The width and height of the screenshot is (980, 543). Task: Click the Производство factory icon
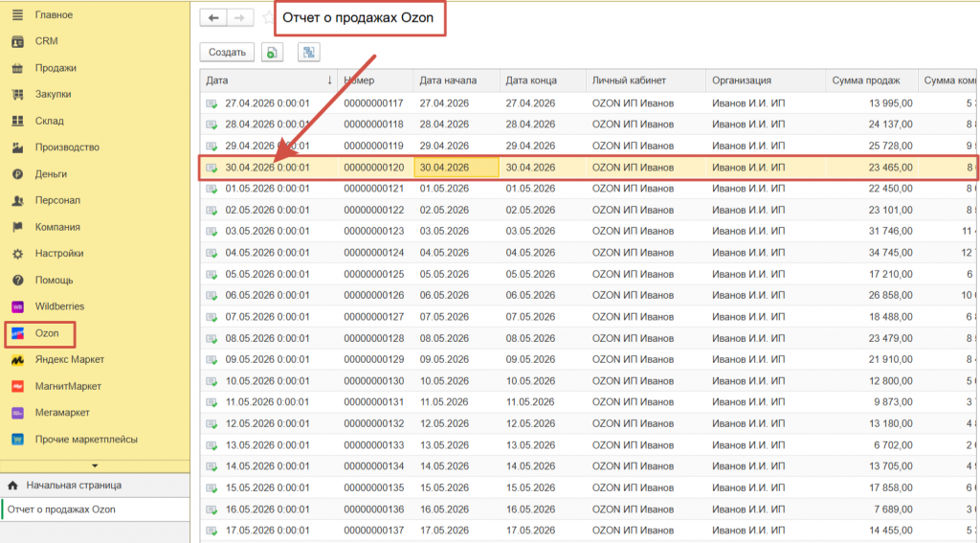click(x=17, y=147)
